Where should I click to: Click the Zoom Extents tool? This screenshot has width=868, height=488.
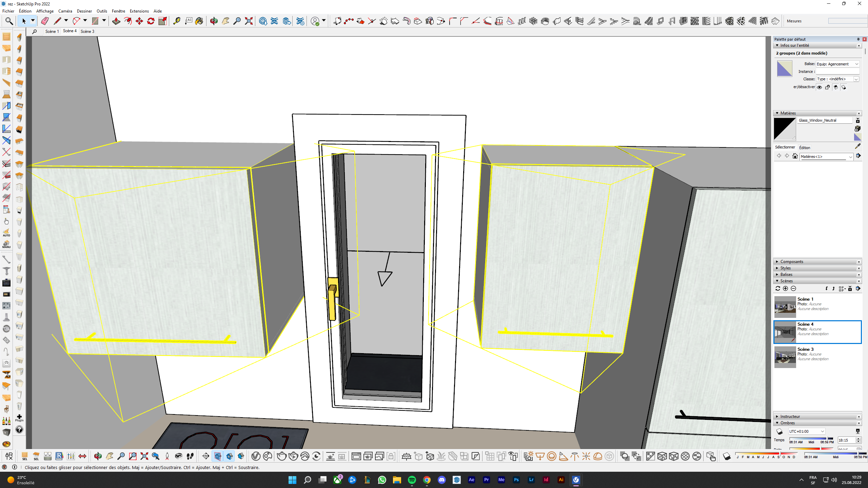click(249, 21)
